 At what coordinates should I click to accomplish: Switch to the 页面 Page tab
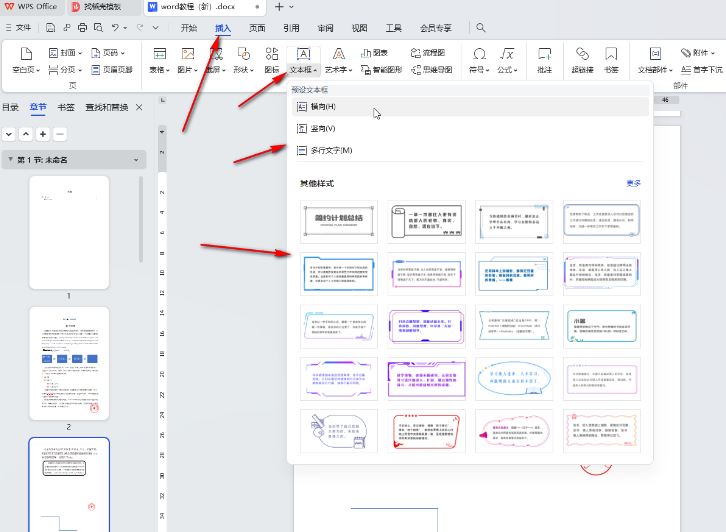pos(257,28)
